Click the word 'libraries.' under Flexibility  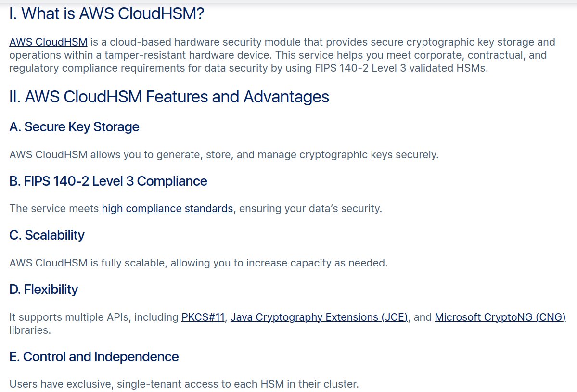[30, 330]
